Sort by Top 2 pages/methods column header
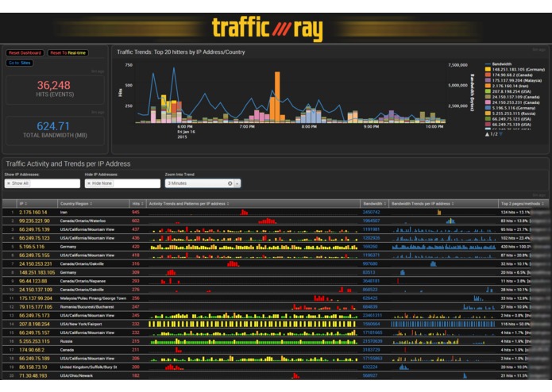 (x=523, y=204)
